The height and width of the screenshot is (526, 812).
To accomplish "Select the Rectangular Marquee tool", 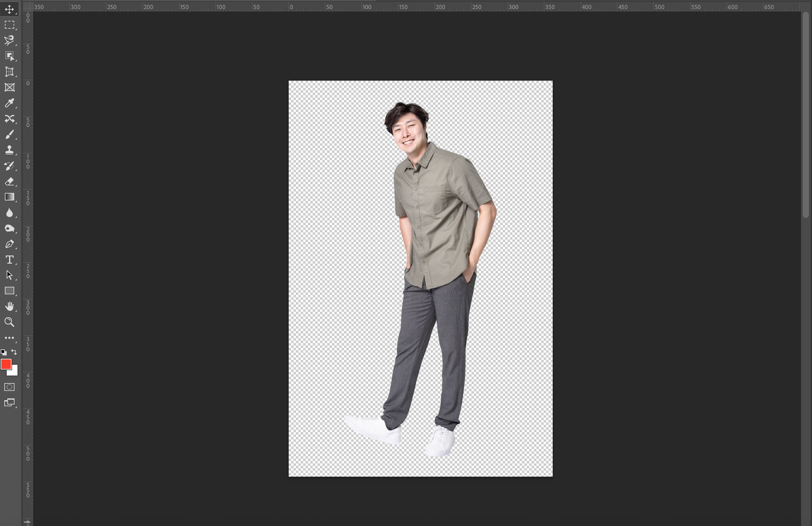I will coord(9,25).
